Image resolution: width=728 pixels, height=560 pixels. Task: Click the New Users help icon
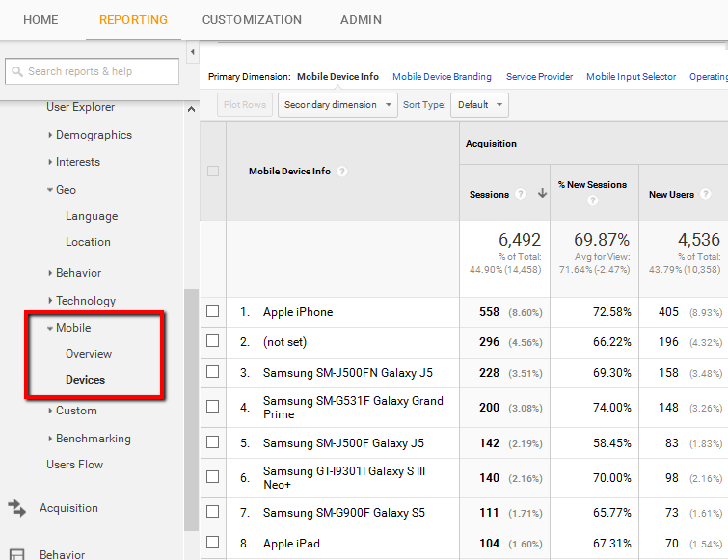pos(705,194)
